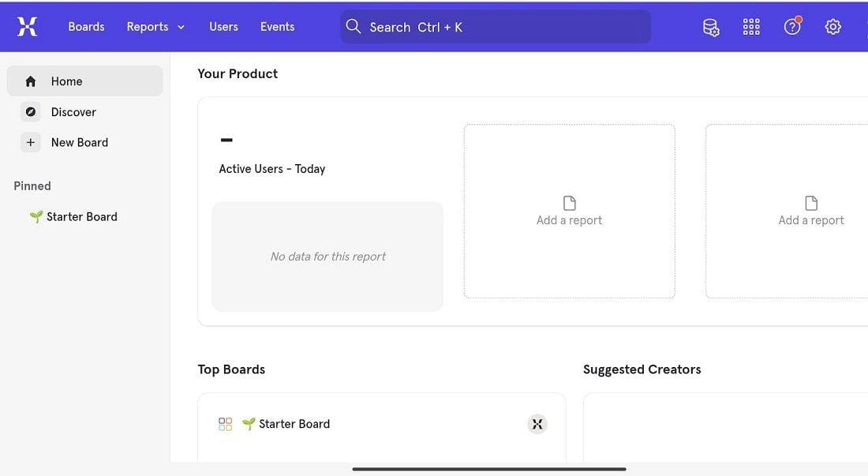Click the Discover compass icon
Viewport: 868px width, 476px height.
(x=31, y=112)
